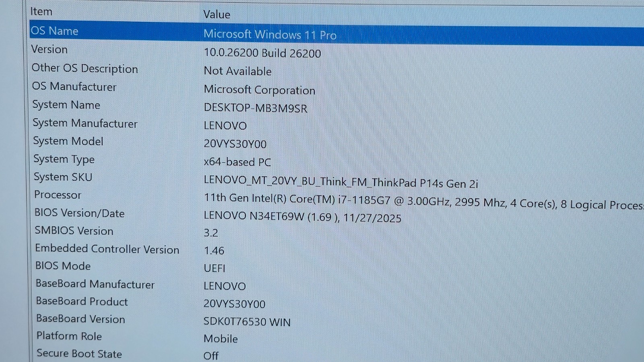Click the LENOVO value for BaseBoard Manufacturer
This screenshot has height=362, width=644.
(x=225, y=286)
